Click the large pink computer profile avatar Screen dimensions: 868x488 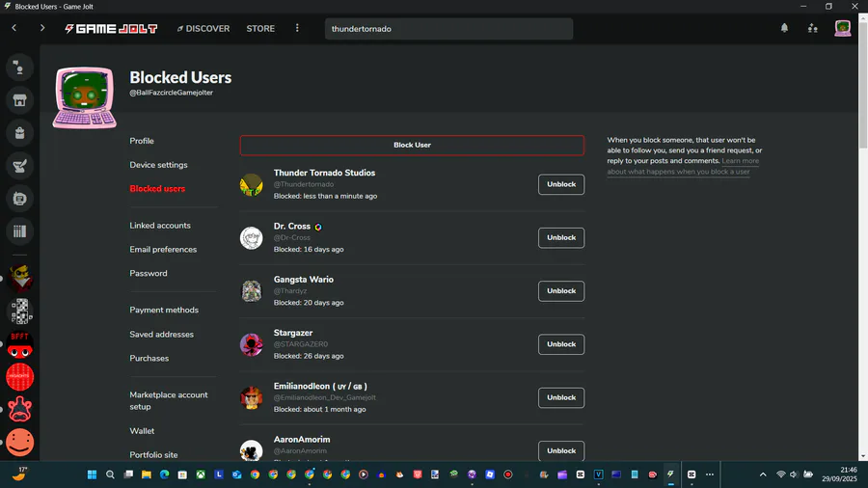click(x=85, y=97)
